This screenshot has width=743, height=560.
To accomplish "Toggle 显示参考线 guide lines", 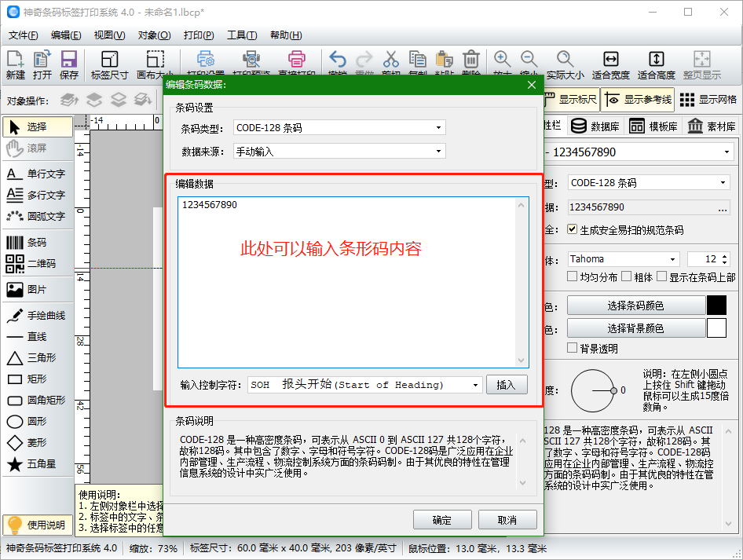I will 639,100.
